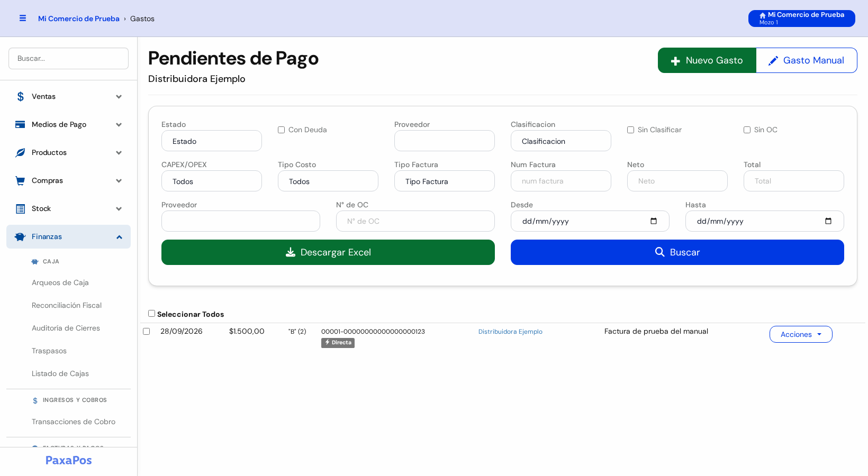The image size is (868, 476).
Task: Click the Productos leaf icon
Action: coord(20,152)
